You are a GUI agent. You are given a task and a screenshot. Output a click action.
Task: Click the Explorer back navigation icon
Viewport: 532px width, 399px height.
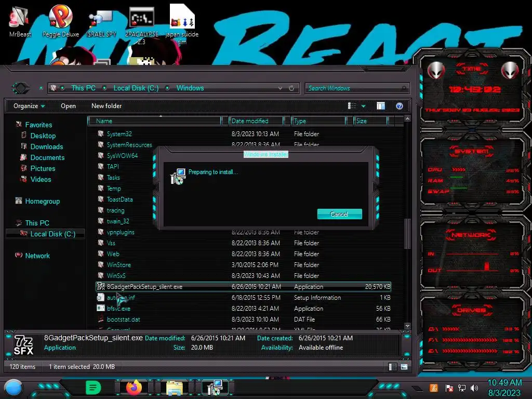pyautogui.click(x=21, y=88)
